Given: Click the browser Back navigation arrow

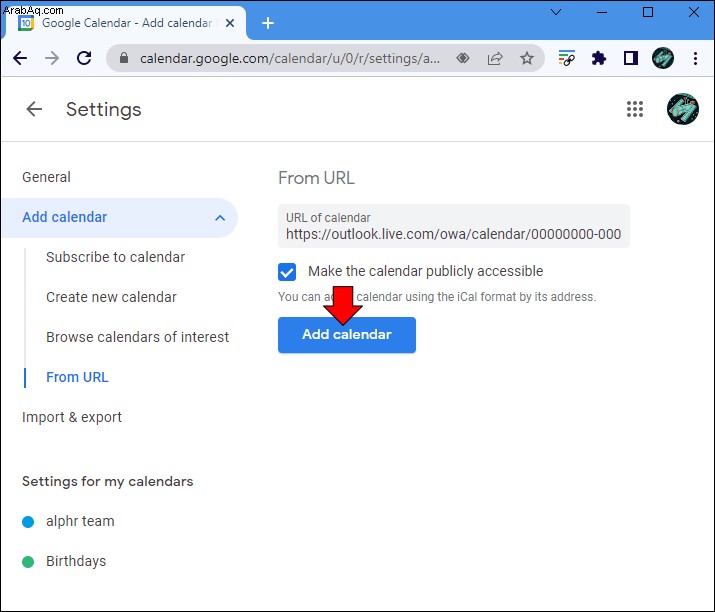Looking at the screenshot, I should coord(20,58).
